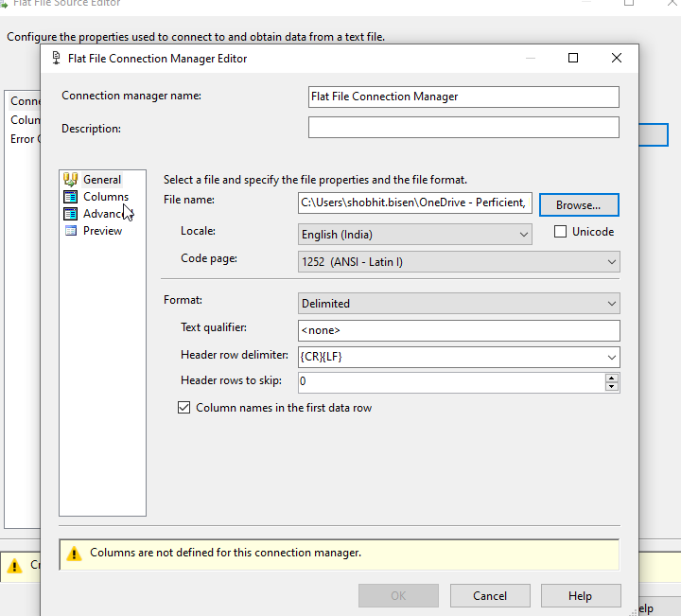Click the Flat File Source Editor warning icon
Screen dimensions: 681x616
pyautogui.click(x=14, y=566)
